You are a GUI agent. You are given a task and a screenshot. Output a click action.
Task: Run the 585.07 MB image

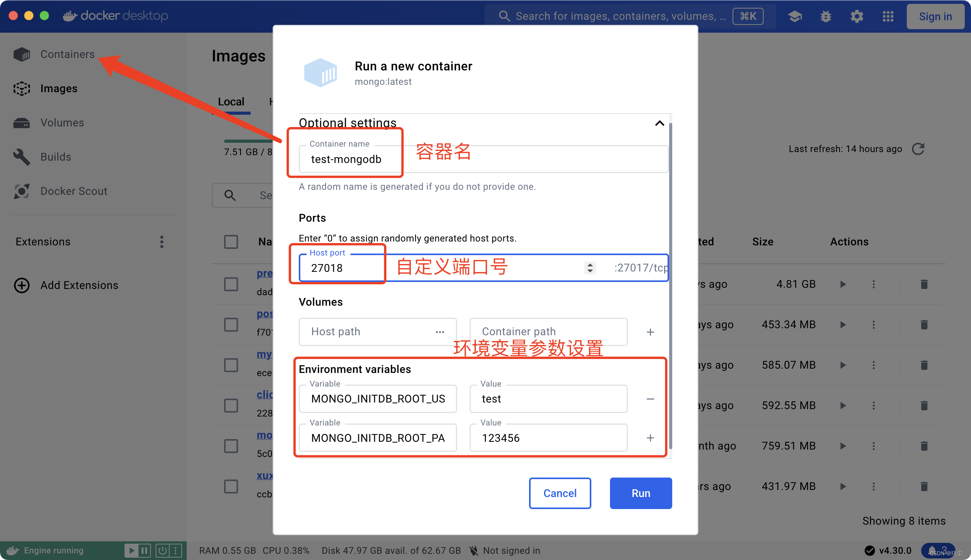(x=843, y=365)
